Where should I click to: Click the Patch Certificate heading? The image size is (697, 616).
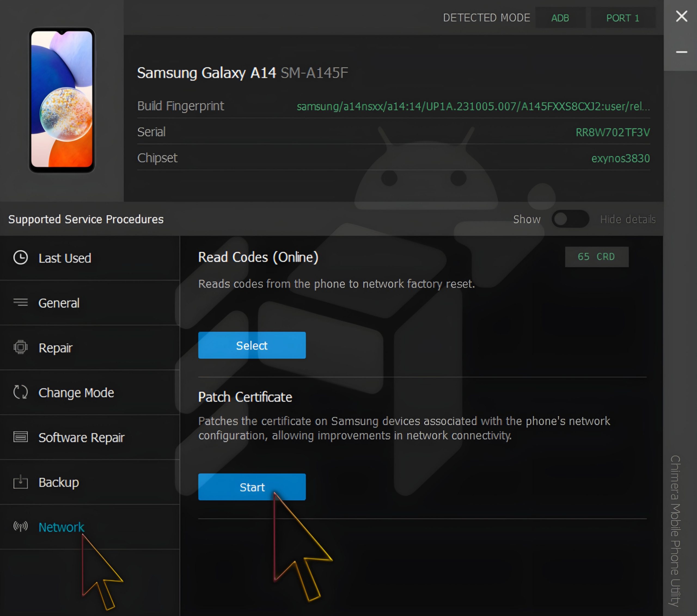click(245, 397)
